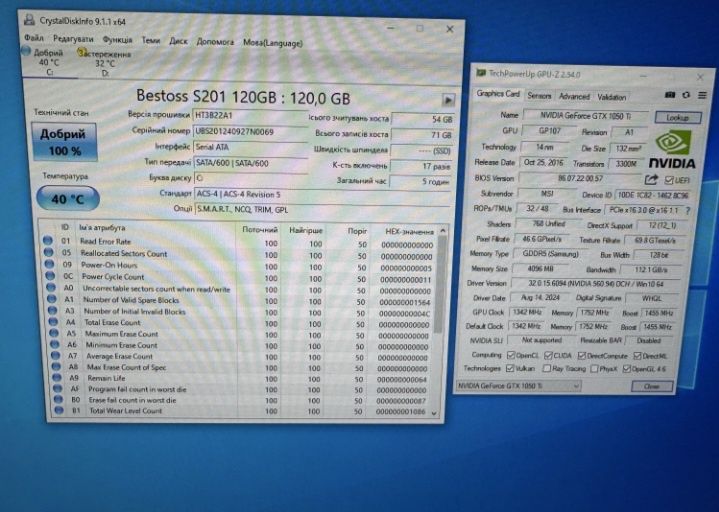719x512 pixels.
Task: Click the SMART attribute list scrollbar thumb
Action: [x=441, y=284]
